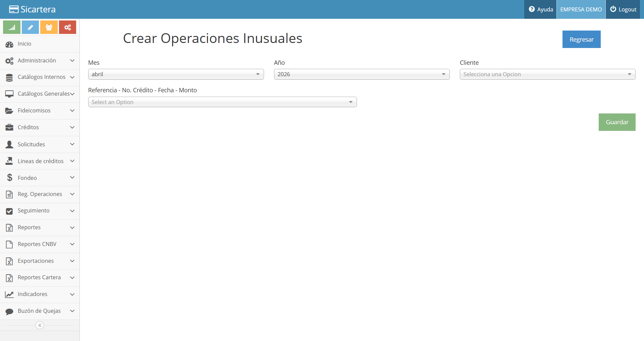Expand the Buzón de Quejas chevron

coord(72,311)
